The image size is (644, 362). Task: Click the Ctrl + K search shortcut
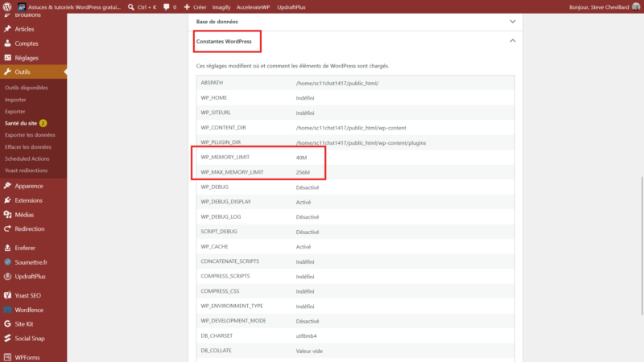click(x=147, y=7)
